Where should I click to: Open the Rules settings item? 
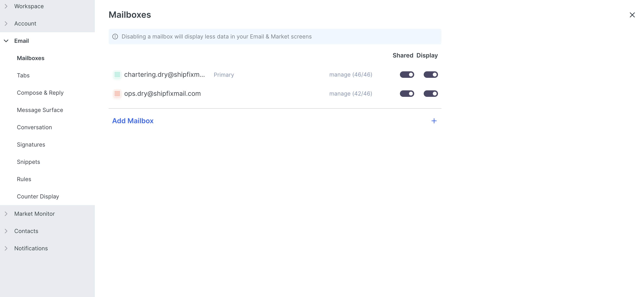point(24,179)
